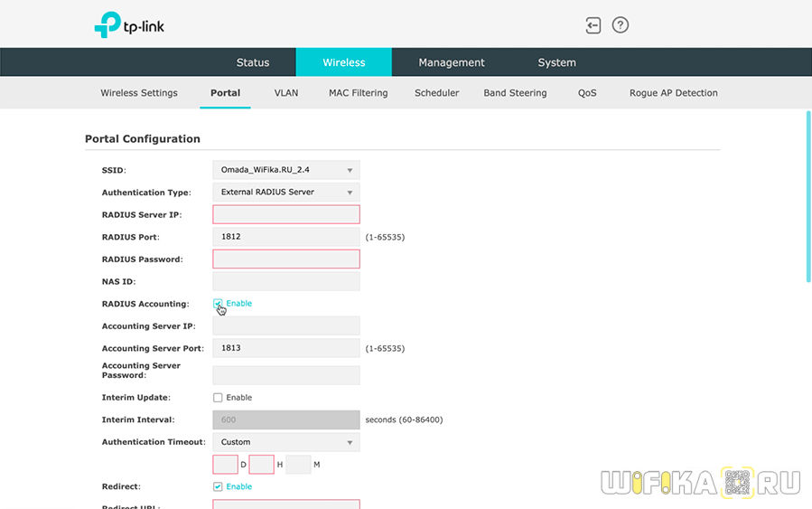Select the Rogue AP Detection subtab
Image resolution: width=812 pixels, height=509 pixels.
pyautogui.click(x=673, y=93)
